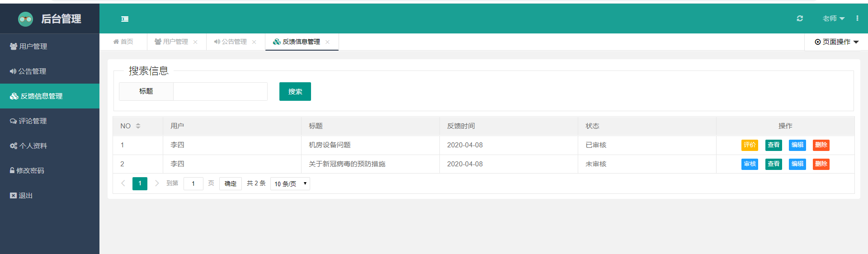Click 审核 for 关于新冠病毒的预防措施 row
Image resolution: width=868 pixels, height=254 pixels.
coord(750,164)
